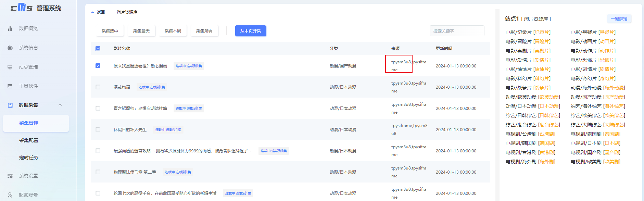Open the 定时任务 submenu item
Screen dimensions: 644x201
tap(29, 158)
